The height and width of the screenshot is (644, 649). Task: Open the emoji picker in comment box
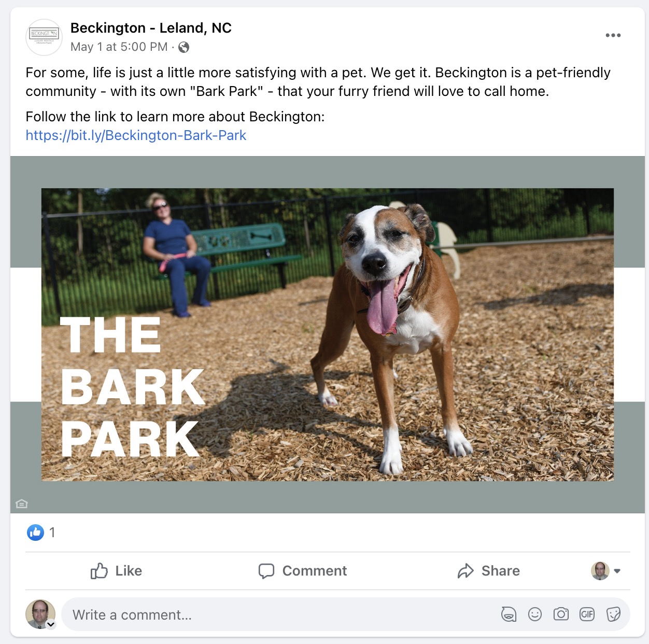[x=534, y=614]
